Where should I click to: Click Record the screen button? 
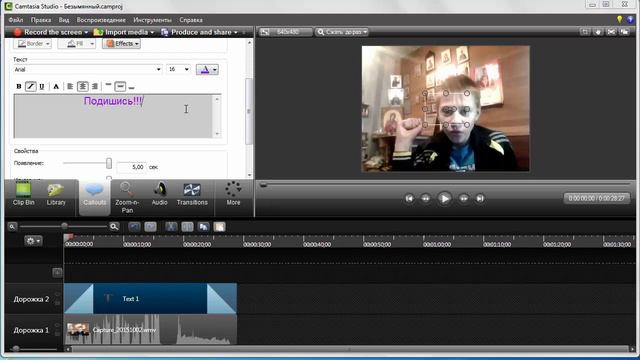[x=48, y=32]
